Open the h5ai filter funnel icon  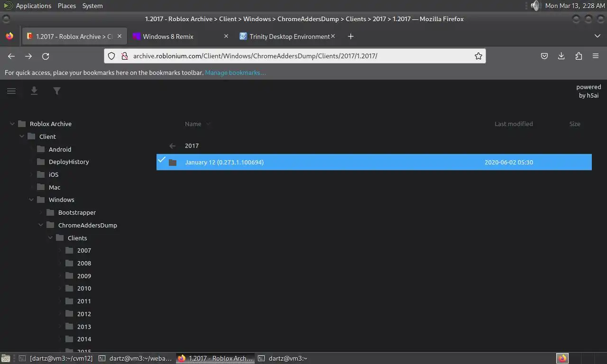[x=57, y=91]
